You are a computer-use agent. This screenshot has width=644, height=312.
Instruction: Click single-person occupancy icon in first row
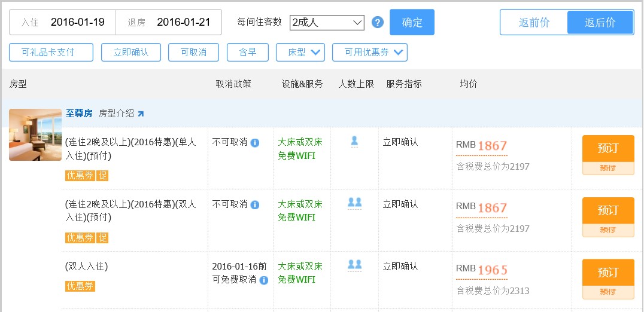(x=354, y=141)
